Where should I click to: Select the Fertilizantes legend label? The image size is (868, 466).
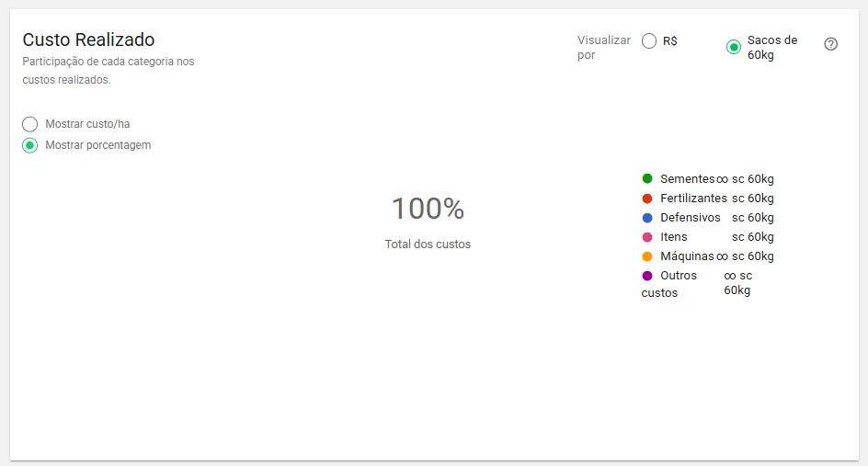pyautogui.click(x=693, y=199)
